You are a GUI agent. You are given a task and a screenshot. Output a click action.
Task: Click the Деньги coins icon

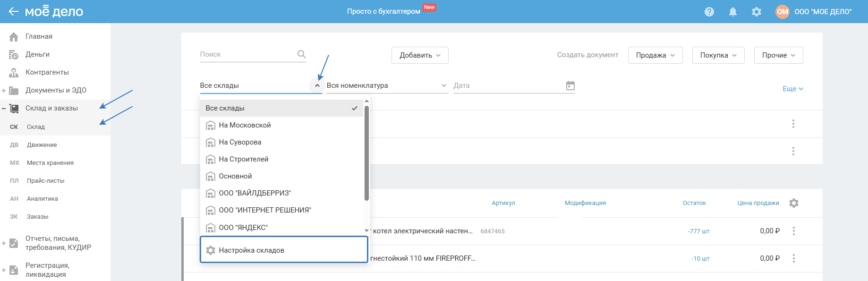point(14,54)
